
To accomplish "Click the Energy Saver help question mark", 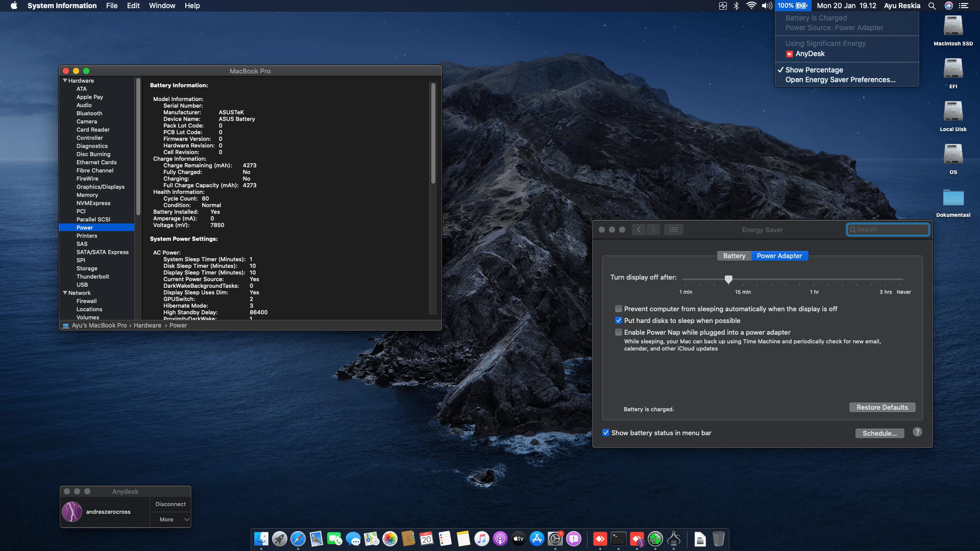I will [x=917, y=432].
